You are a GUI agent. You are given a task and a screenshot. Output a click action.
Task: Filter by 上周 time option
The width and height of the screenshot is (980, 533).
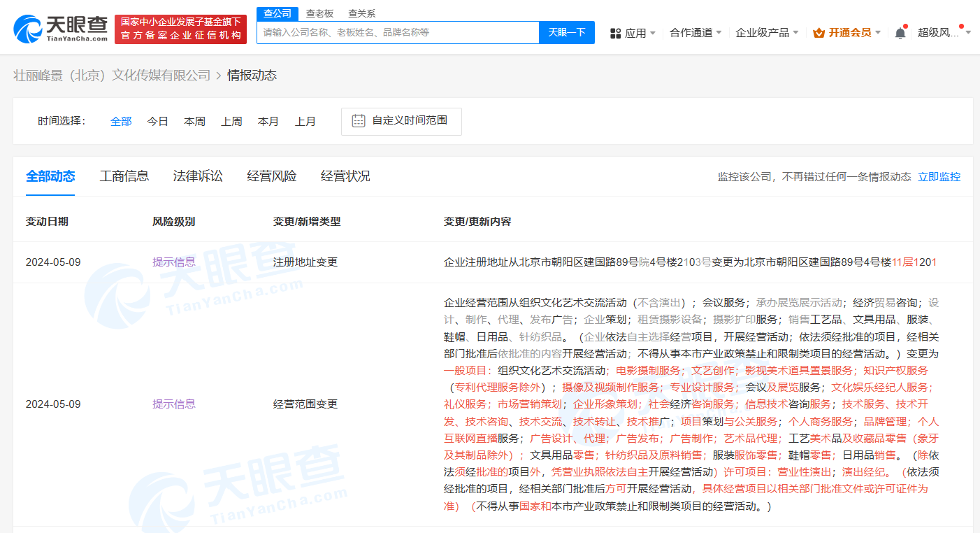pos(231,121)
